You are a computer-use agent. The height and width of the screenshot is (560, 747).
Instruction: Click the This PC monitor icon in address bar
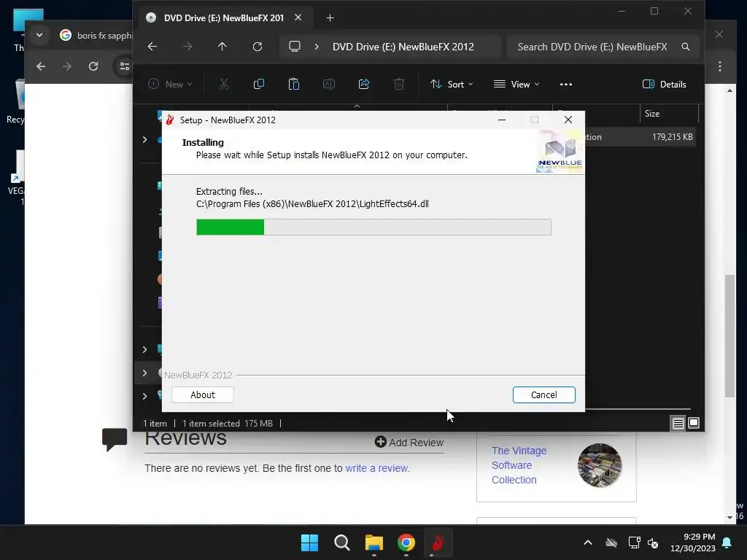295,47
